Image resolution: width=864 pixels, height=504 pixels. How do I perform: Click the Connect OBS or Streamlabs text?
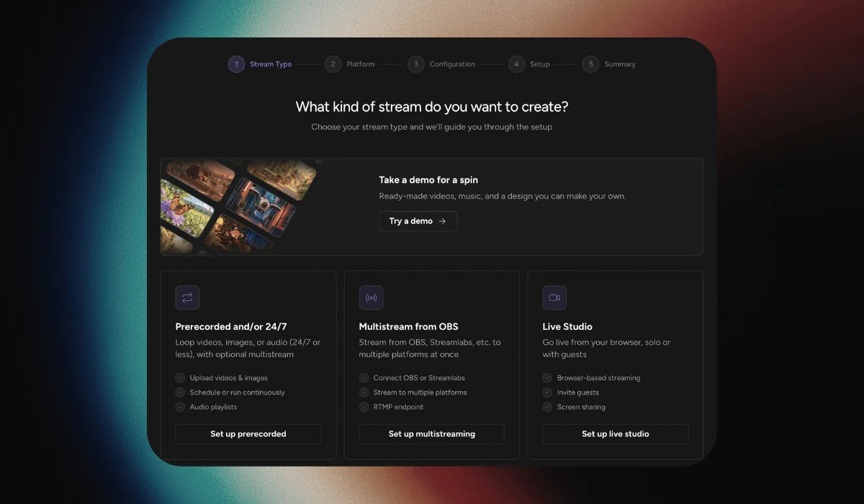tap(419, 378)
